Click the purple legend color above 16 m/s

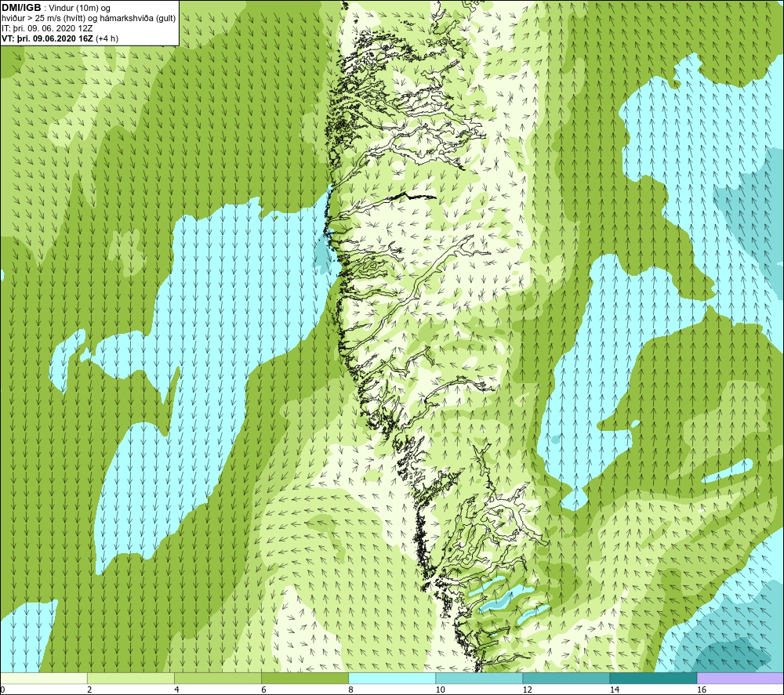741,678
